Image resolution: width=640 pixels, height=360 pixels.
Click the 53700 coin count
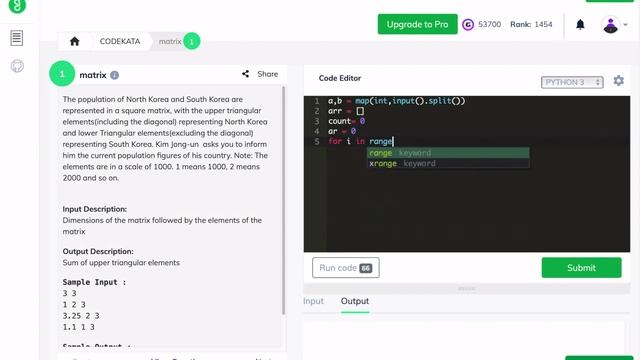tap(489, 24)
